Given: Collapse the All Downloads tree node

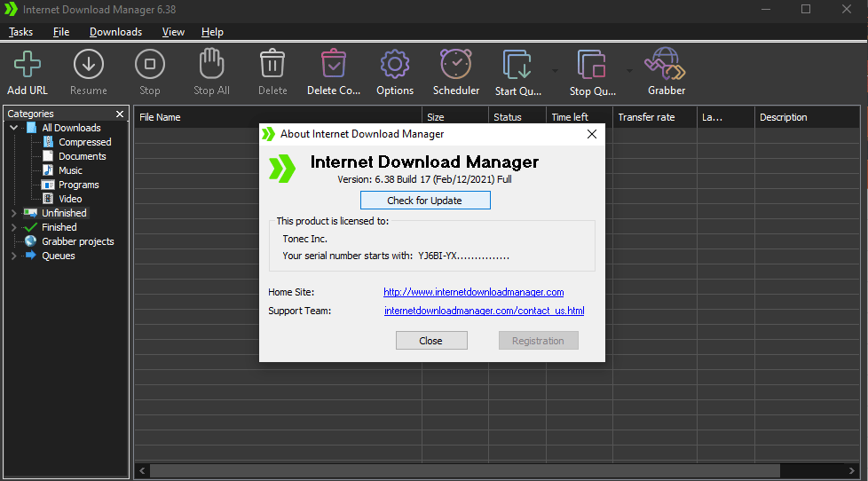Looking at the screenshot, I should click(14, 128).
